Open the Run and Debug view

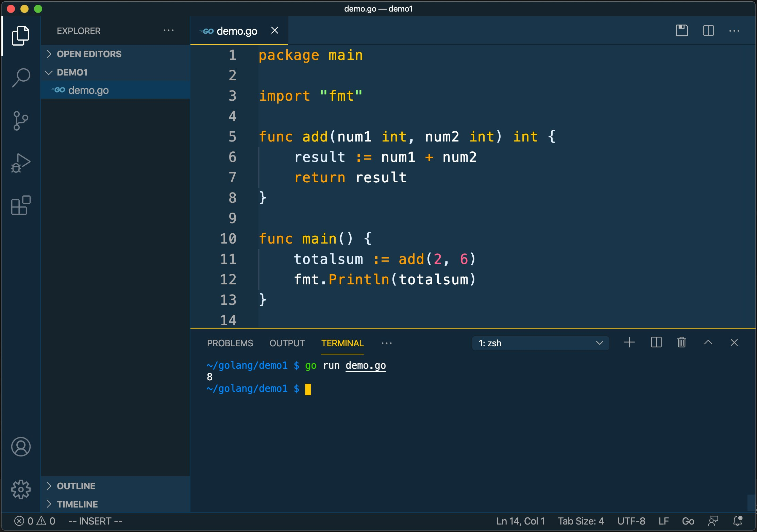(21, 163)
